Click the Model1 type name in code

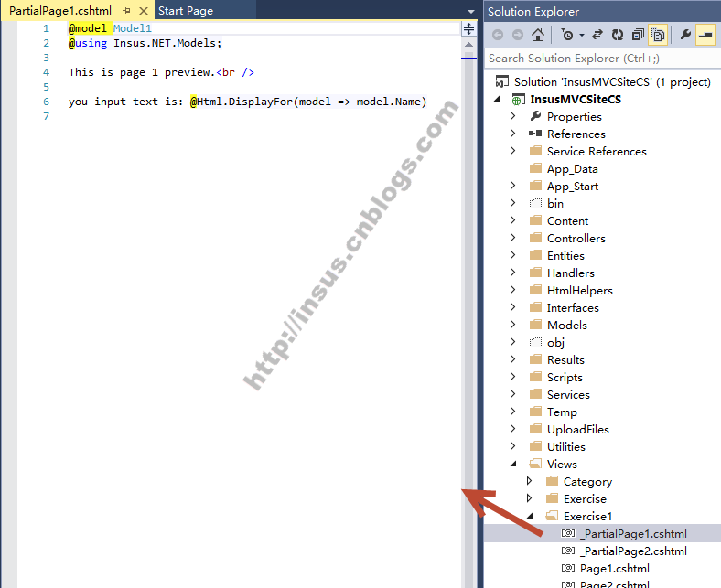[x=133, y=28]
